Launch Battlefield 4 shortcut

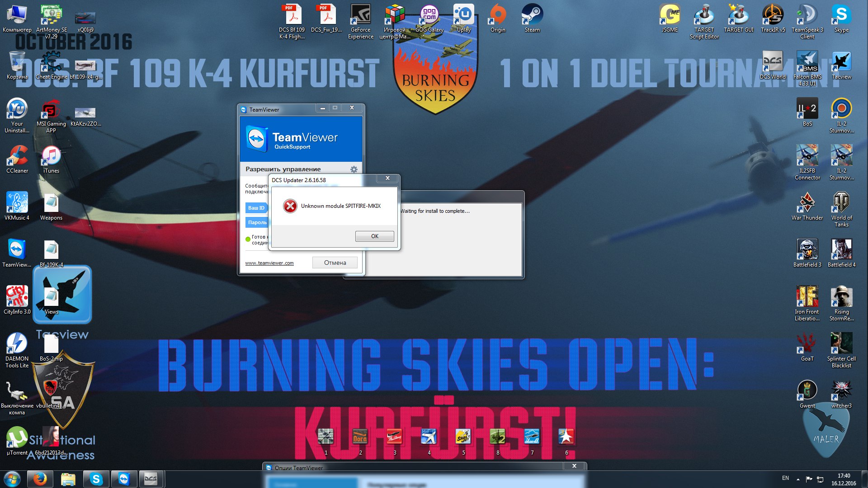pyautogui.click(x=841, y=253)
